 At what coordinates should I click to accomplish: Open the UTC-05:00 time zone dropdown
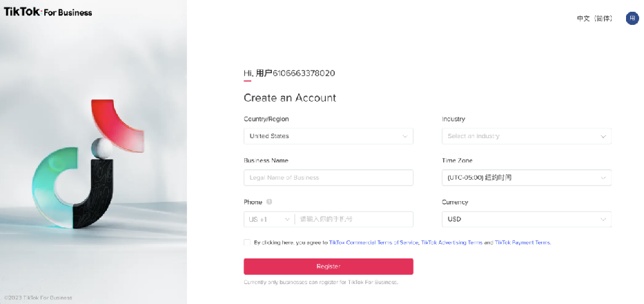[x=527, y=178]
